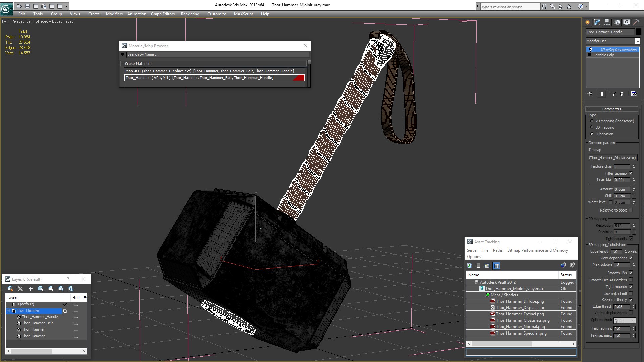Click the 2D mapping landscape radio button

[x=592, y=121]
